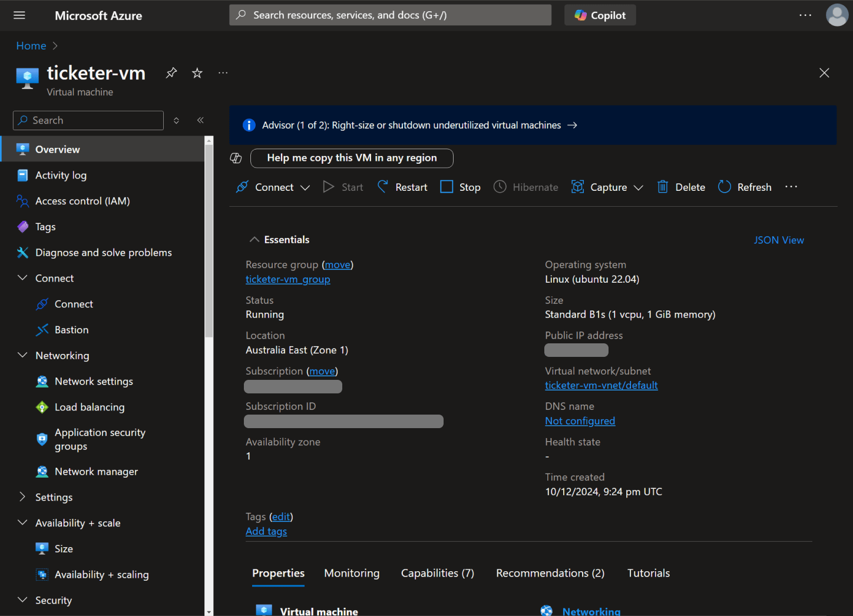This screenshot has height=616, width=853.
Task: Click the disabled Start toolbar button
Action: point(343,187)
